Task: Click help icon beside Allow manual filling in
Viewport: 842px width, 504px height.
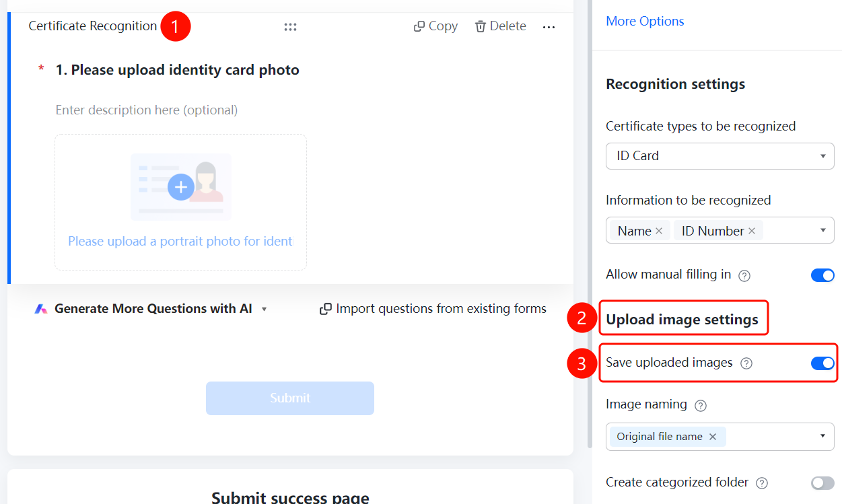Action: pos(744,275)
